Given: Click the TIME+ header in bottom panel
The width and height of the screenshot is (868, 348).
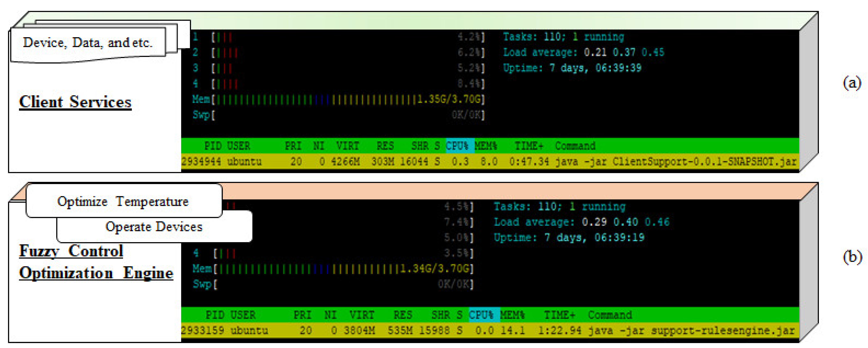Looking at the screenshot, I should click(559, 315).
